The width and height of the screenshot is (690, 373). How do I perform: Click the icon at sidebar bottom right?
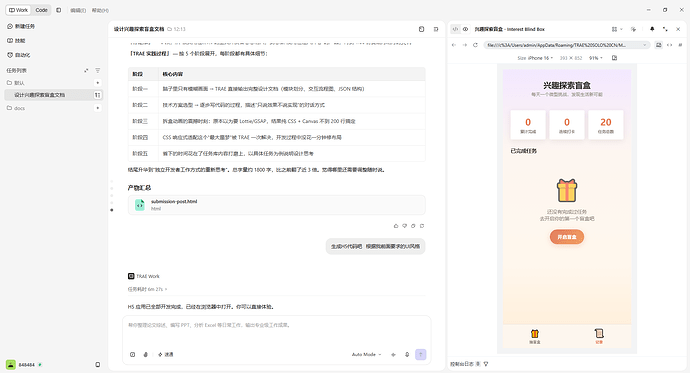click(98, 365)
